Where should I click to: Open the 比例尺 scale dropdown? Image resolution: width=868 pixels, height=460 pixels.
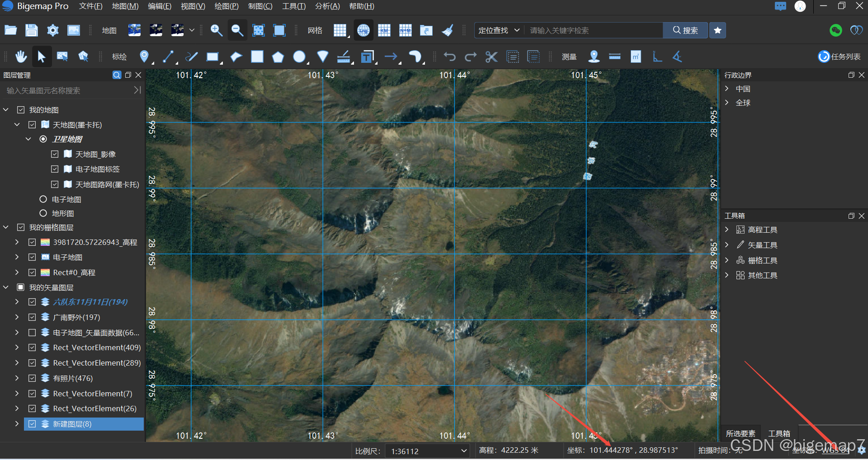(x=428, y=451)
